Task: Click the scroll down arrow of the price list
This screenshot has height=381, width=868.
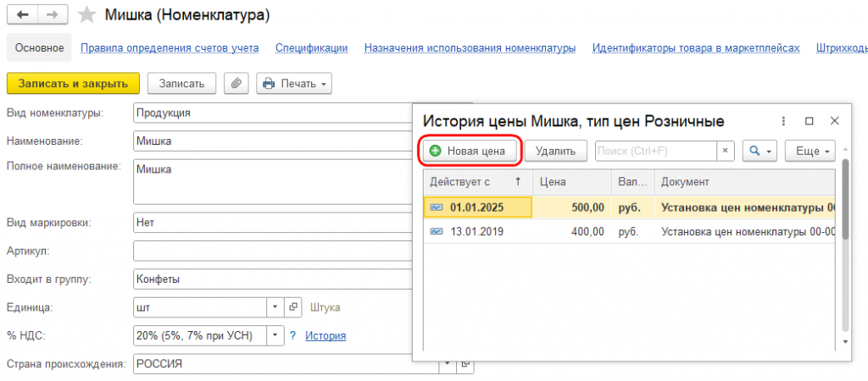Action: point(845,342)
